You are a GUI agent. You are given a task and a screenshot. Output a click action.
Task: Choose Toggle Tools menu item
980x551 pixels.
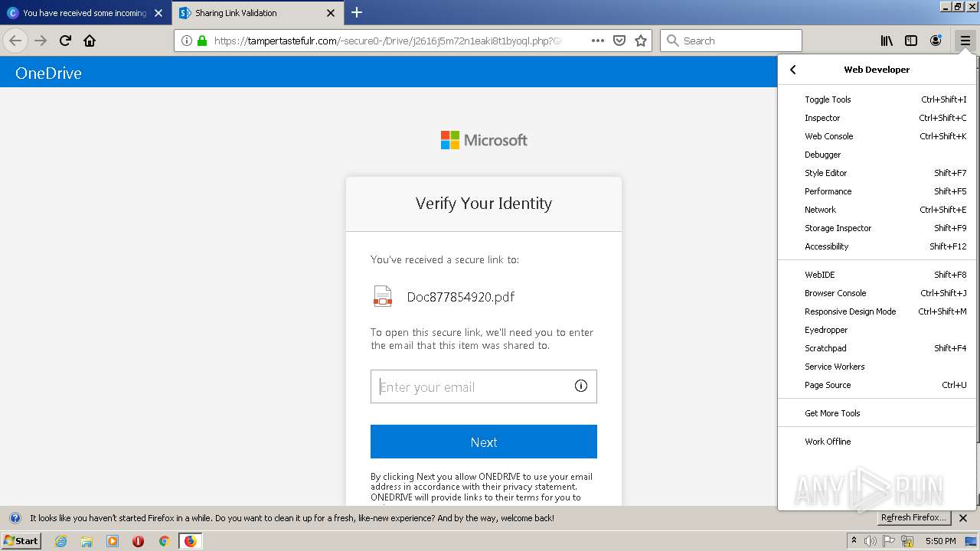[877, 99]
